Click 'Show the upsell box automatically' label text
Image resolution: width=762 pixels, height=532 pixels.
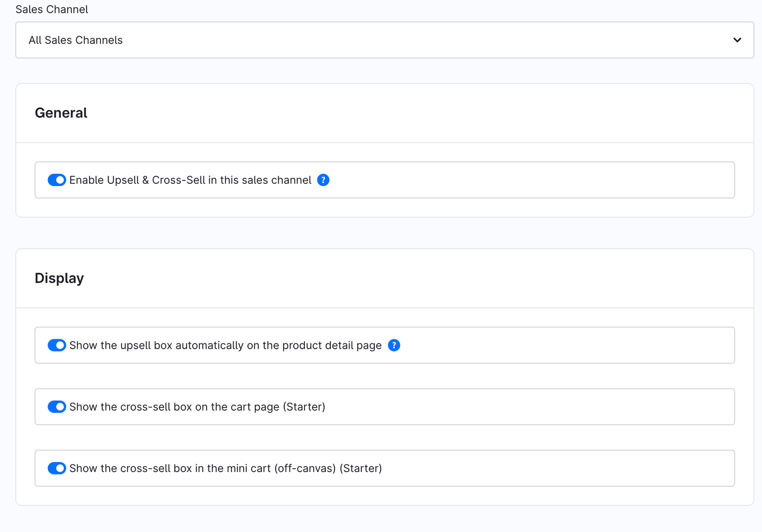pyautogui.click(x=226, y=345)
